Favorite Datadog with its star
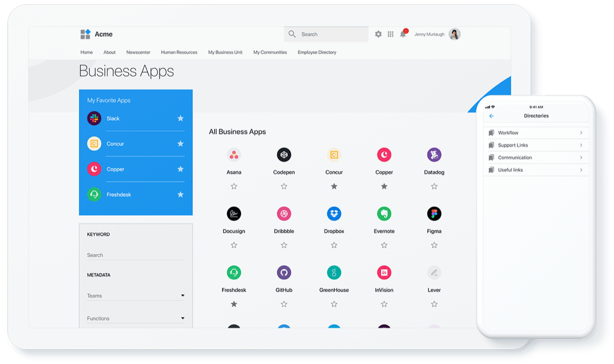The height and width of the screenshot is (364, 614). point(434,186)
